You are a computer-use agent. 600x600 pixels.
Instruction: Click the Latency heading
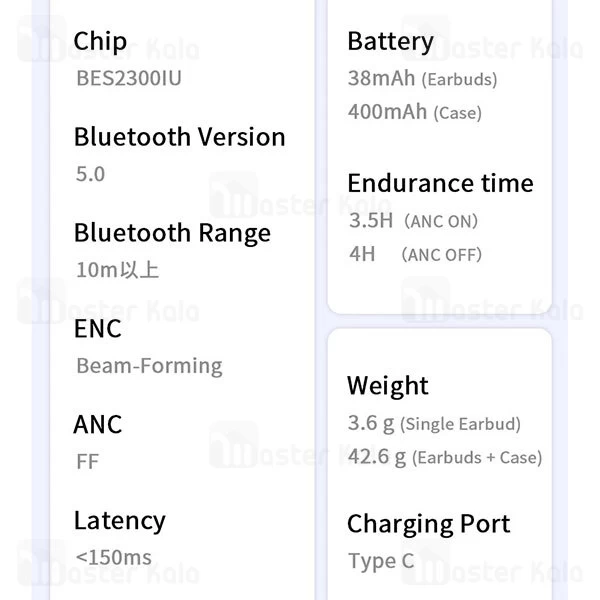tap(119, 521)
